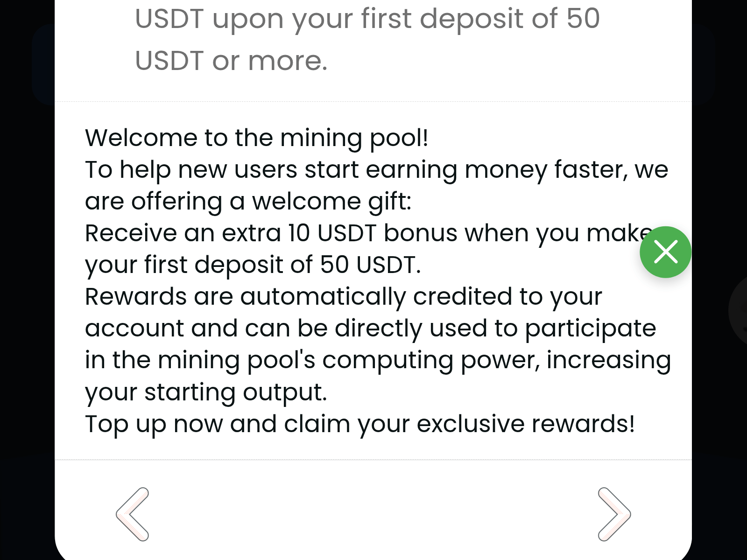
Task: Select the 'Top up now' text line
Action: (x=359, y=423)
